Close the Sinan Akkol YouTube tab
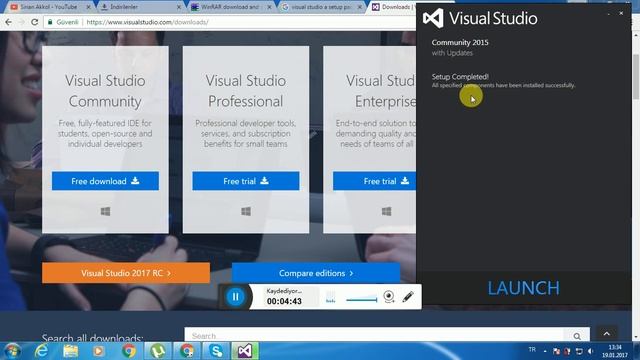This screenshot has width=640, height=360. click(88, 7)
